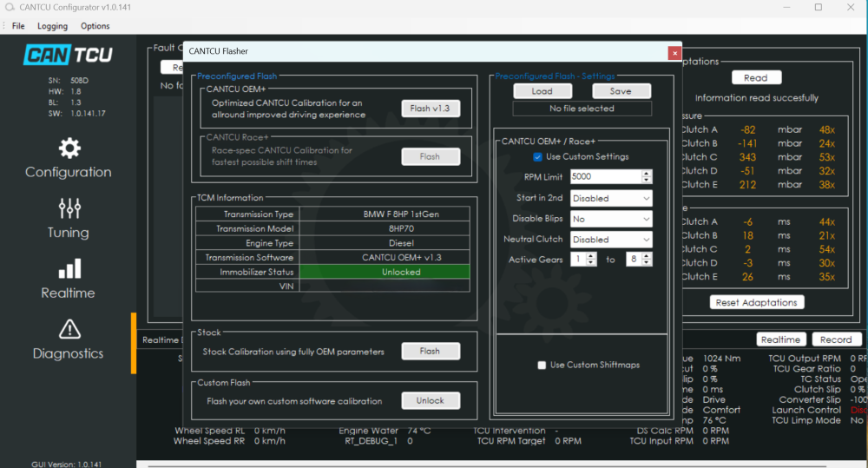
Task: Enable the Use Custom Shiftmaps checkbox
Action: [542, 366]
